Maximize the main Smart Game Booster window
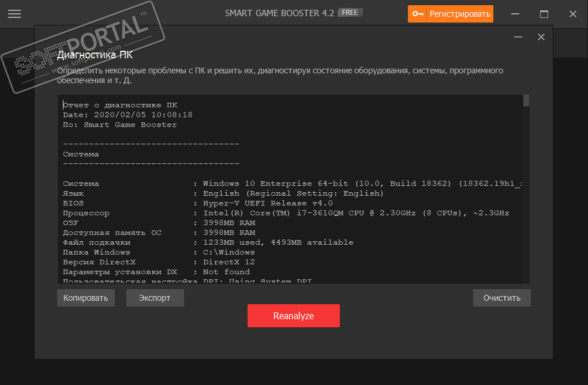Image resolution: width=588 pixels, height=385 pixels. click(x=544, y=14)
